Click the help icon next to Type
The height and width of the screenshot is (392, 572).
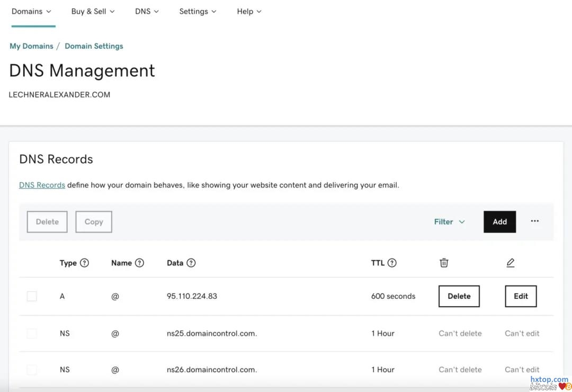(x=84, y=263)
